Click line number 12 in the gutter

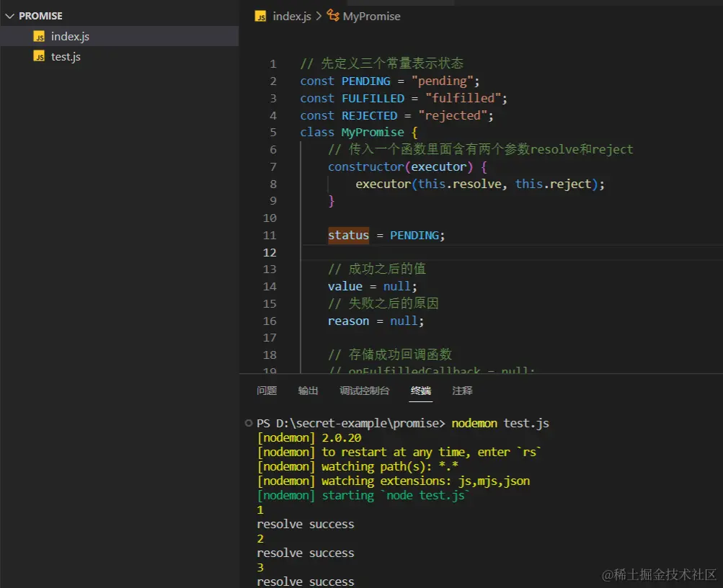coord(270,252)
